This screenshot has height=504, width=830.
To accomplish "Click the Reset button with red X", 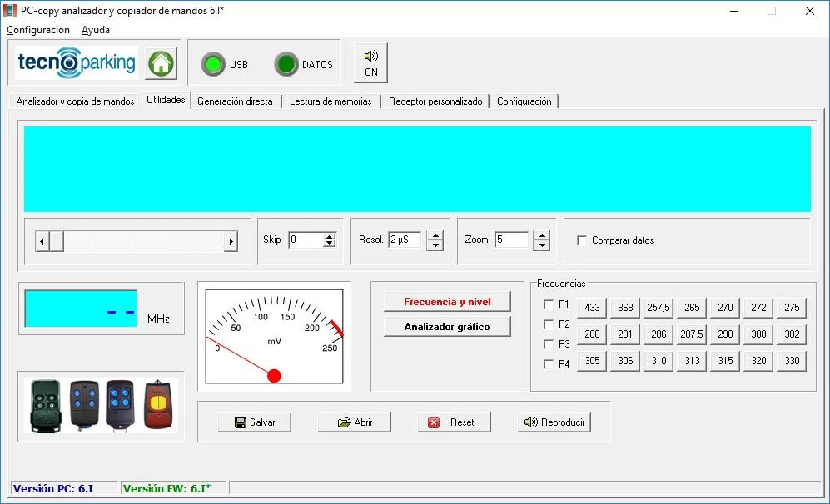I will click(454, 422).
